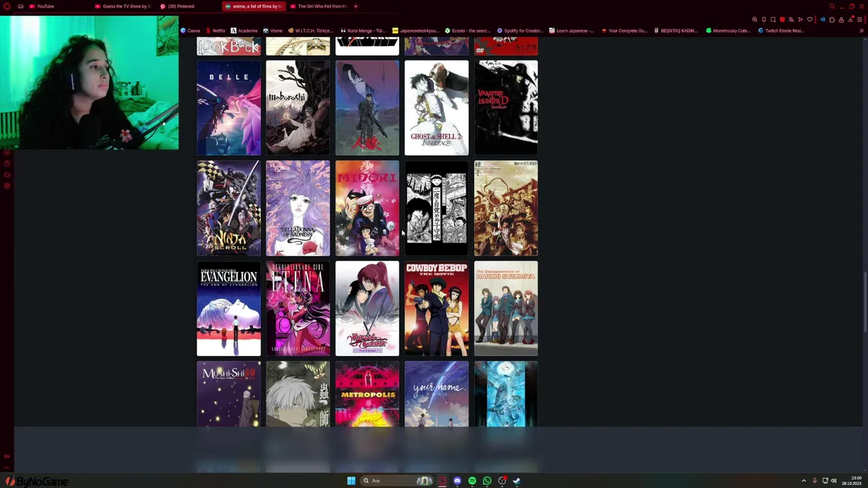The image size is (868, 488).
Task: Open the Kuroi Manga bookmark
Action: pos(363,30)
